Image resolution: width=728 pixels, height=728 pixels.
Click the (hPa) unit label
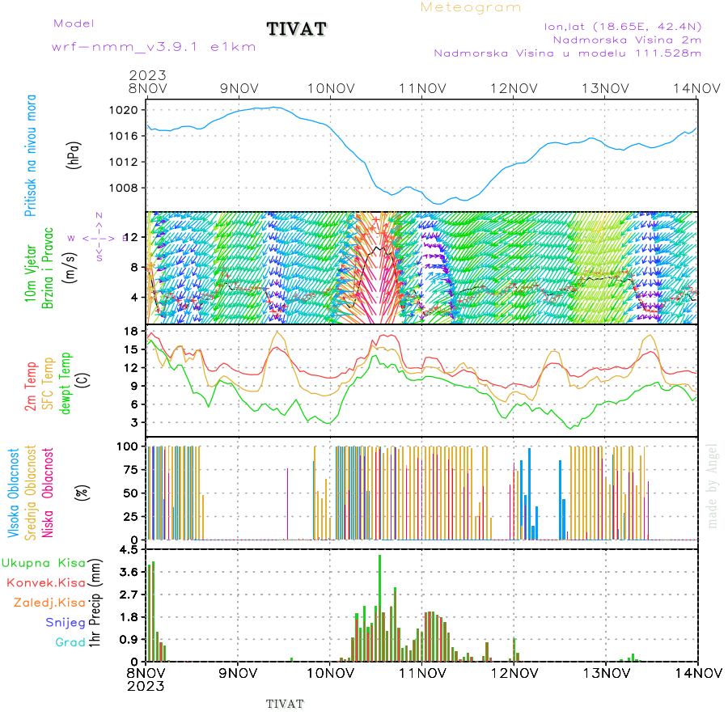tap(74, 155)
